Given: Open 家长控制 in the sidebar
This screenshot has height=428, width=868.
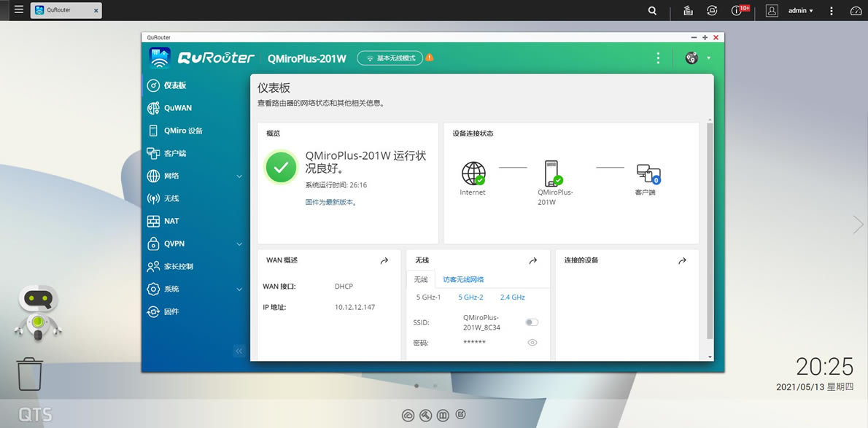Looking at the screenshot, I should 193,266.
